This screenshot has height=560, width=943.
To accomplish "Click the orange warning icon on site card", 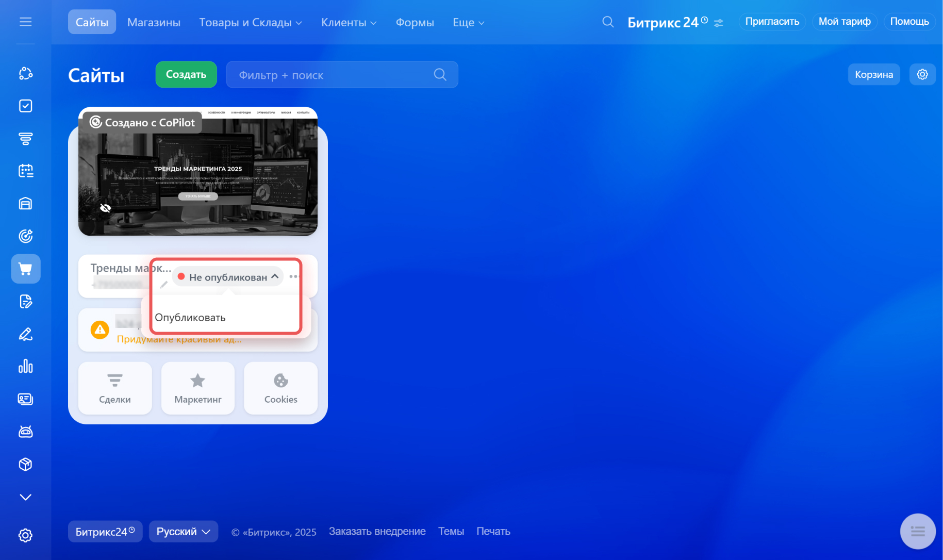I will point(100,330).
